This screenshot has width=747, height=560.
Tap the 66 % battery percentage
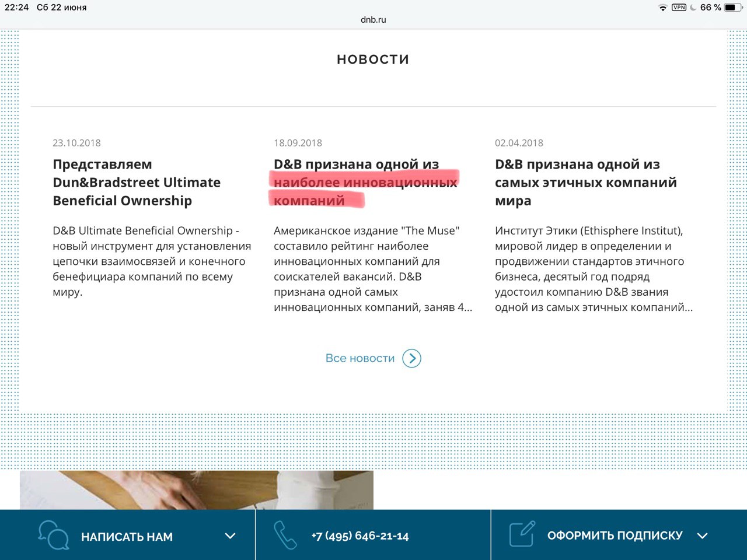tap(710, 8)
